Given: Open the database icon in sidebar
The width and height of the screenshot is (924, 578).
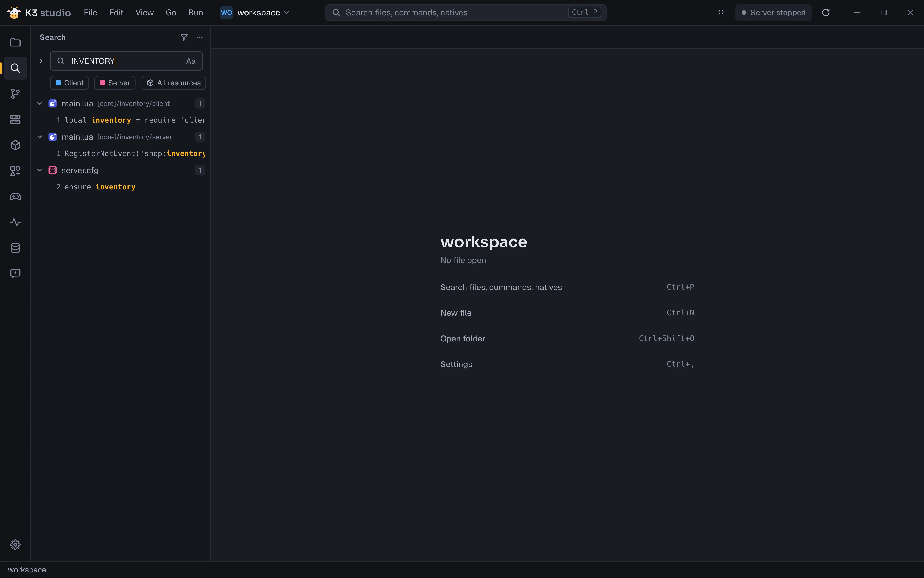Looking at the screenshot, I should click(15, 248).
